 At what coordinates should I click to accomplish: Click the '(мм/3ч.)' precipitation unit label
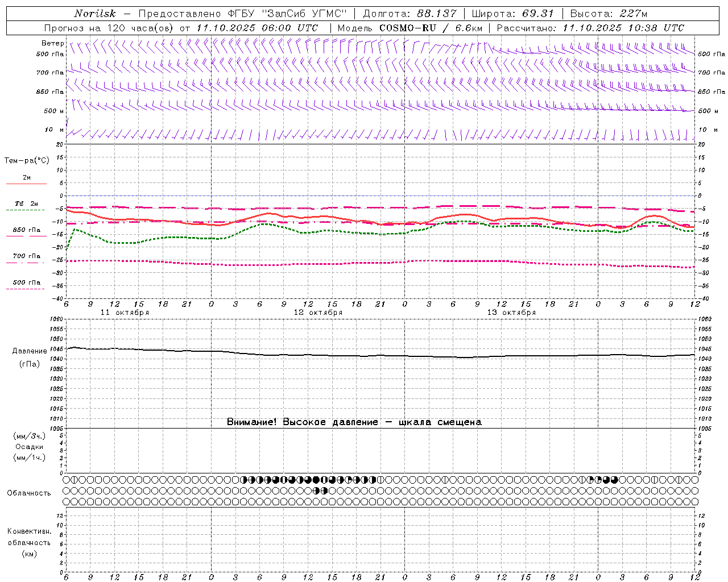click(30, 436)
